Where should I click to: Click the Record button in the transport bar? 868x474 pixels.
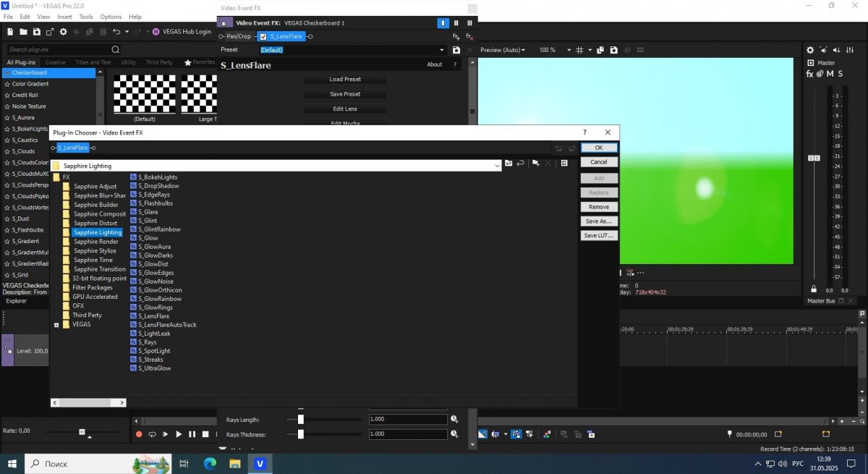pyautogui.click(x=139, y=434)
